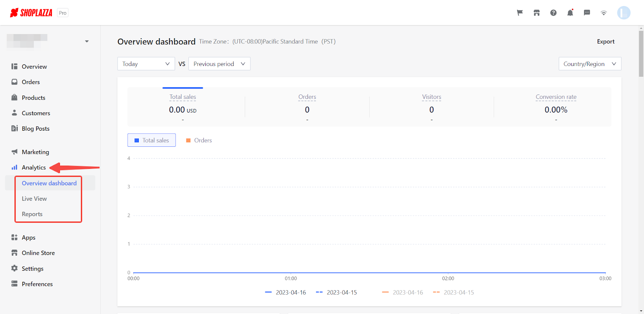Click the help question mark icon
This screenshot has width=644, height=314.
[x=553, y=13]
